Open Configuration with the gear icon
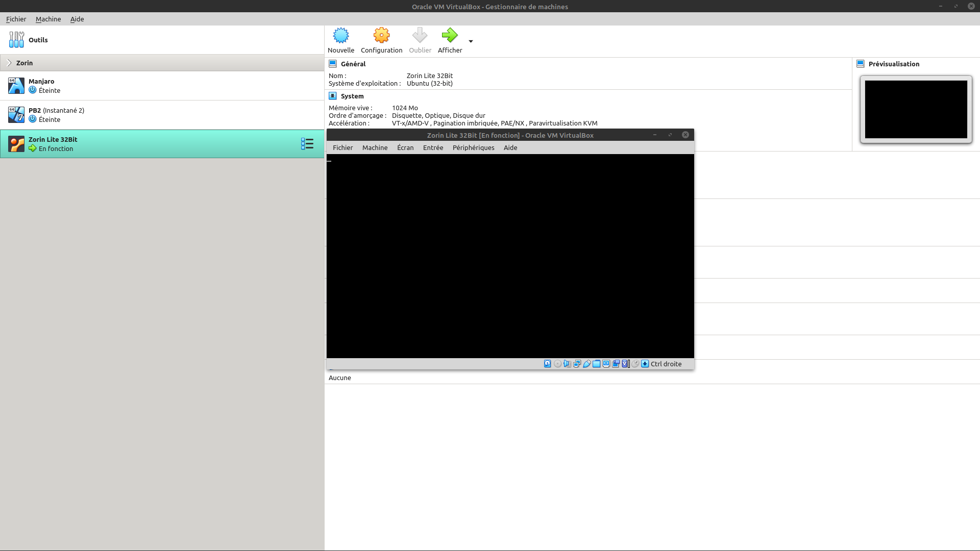Screen dimensions: 980x551 point(381,36)
